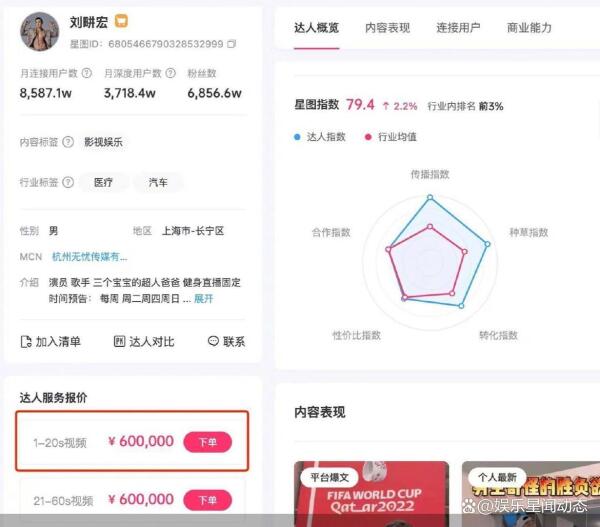Click help icon next to 内容标签
The image size is (600, 527).
point(68,142)
